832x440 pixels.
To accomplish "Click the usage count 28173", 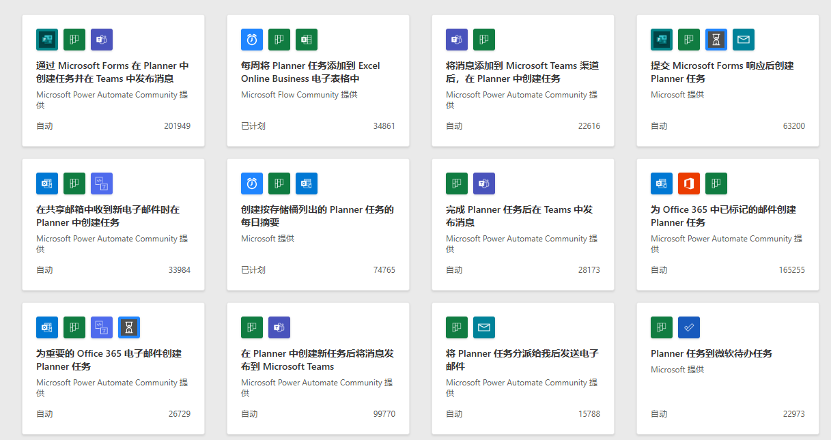I will tap(589, 270).
